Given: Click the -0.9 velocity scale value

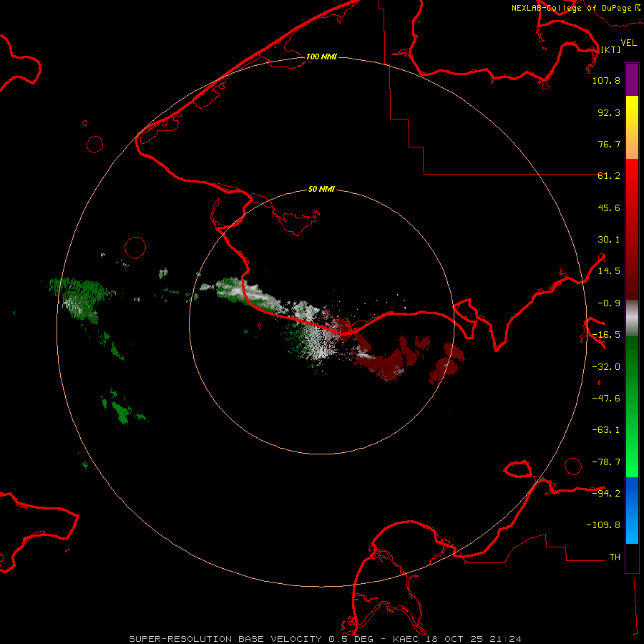Looking at the screenshot, I should (609, 303).
